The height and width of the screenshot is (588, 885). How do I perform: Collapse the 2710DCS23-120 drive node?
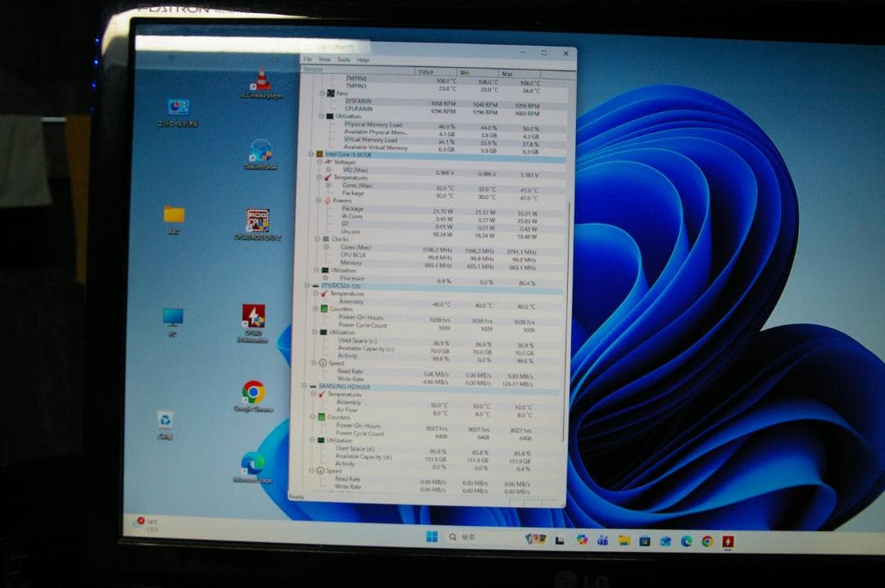[307, 286]
